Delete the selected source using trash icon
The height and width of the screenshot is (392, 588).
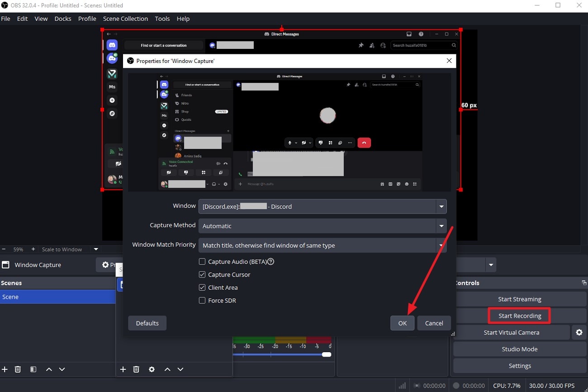(136, 369)
